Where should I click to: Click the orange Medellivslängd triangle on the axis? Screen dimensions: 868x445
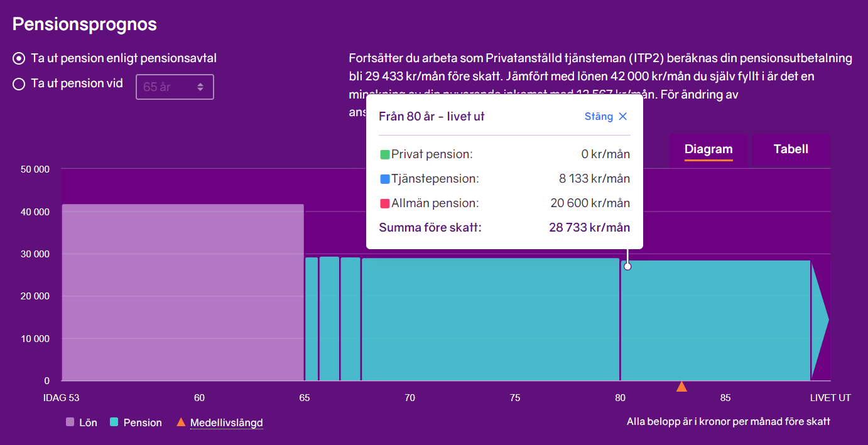point(681,386)
